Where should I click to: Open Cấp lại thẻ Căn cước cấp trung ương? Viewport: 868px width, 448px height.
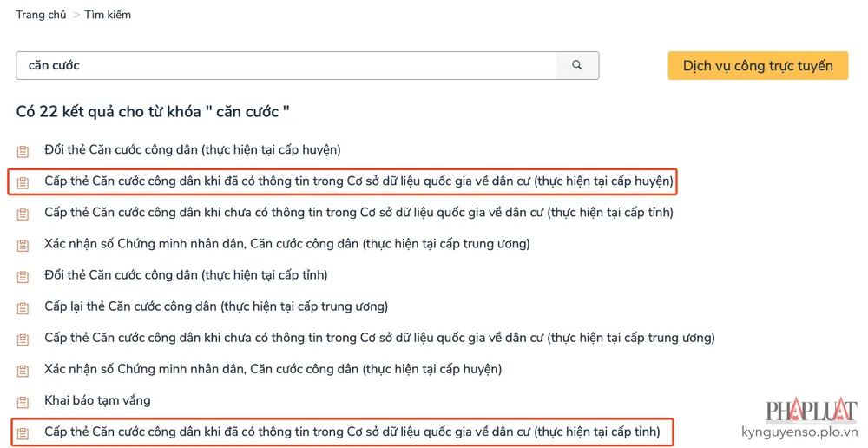[216, 306]
